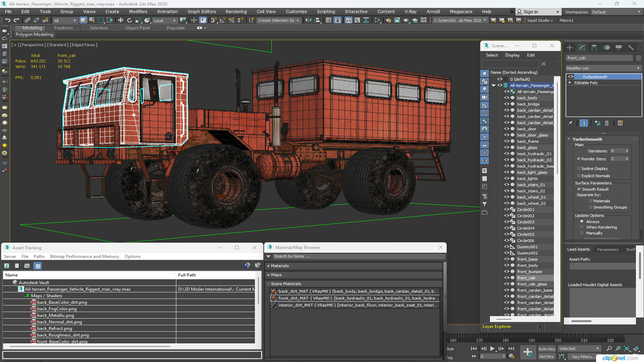
Task: Select When Rendering update option
Action: (x=582, y=227)
